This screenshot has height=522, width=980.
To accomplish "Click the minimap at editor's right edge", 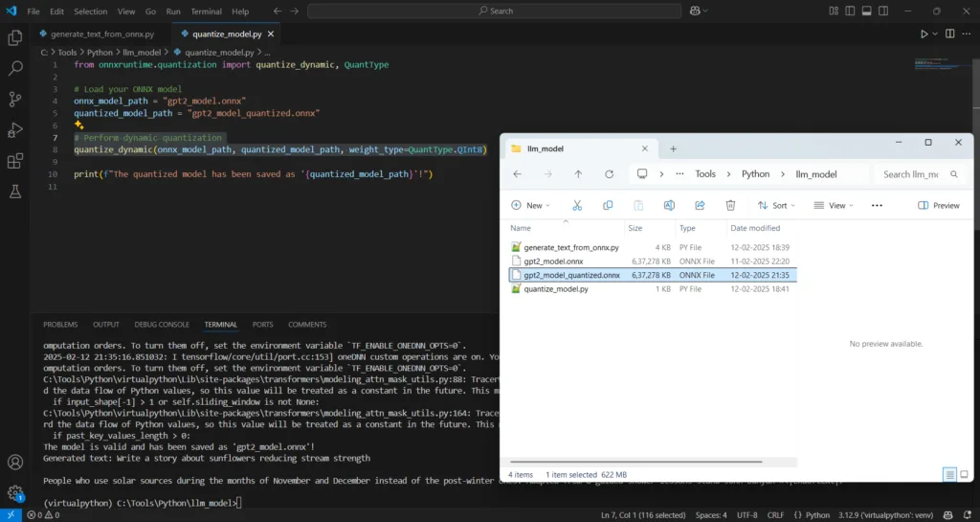I will 941,64.
